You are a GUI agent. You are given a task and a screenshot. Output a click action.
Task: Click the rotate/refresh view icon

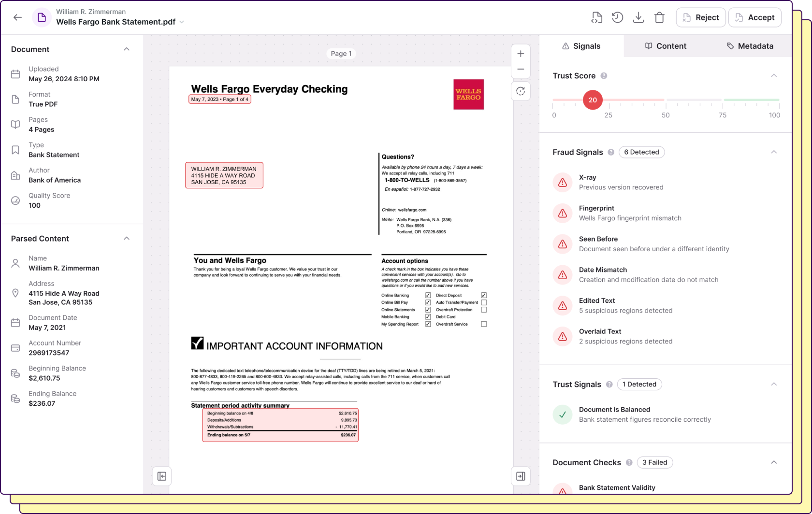tap(521, 91)
